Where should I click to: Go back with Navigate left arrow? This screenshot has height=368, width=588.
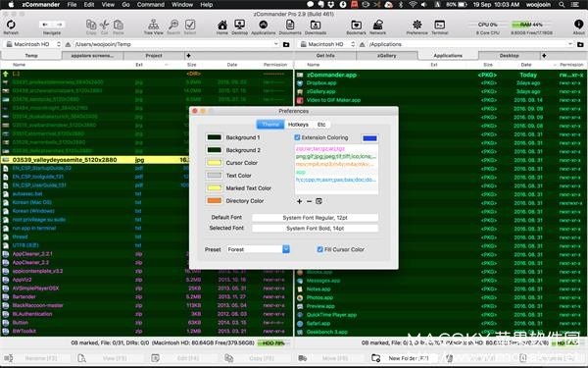45,25
